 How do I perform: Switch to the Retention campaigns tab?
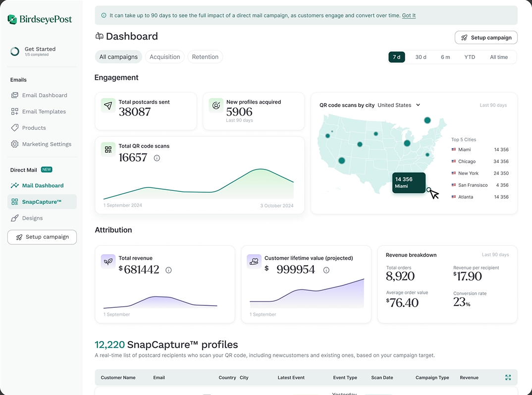pyautogui.click(x=205, y=57)
